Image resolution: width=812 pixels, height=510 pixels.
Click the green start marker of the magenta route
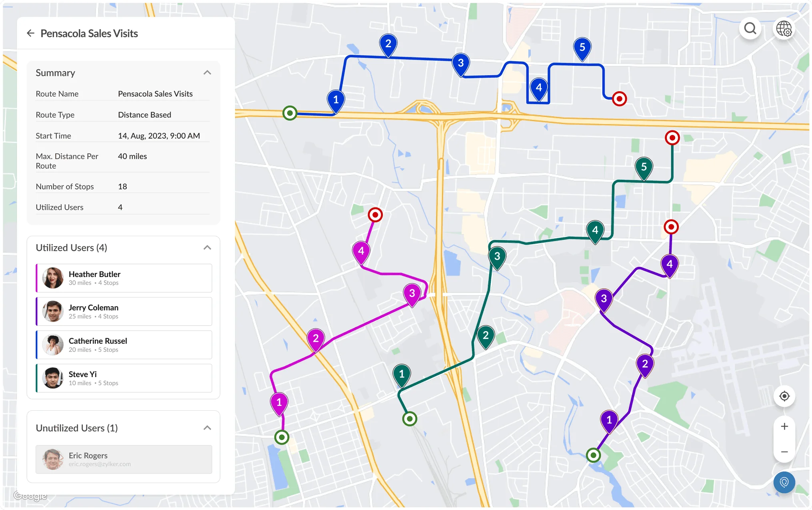point(281,437)
